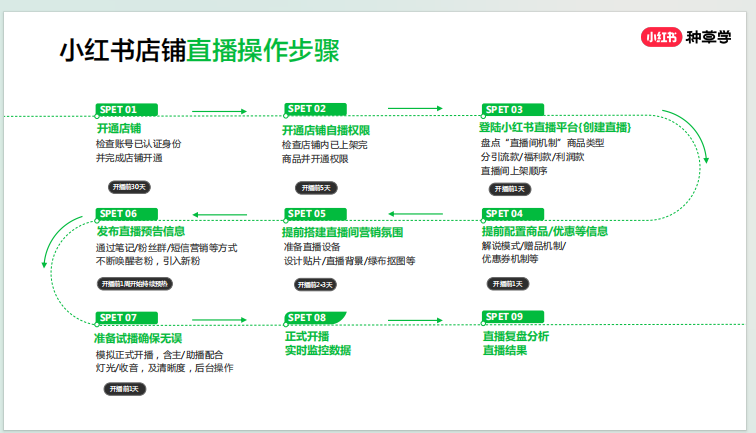Click the line 模拟正式开播，含主/助播配合

[x=159, y=355]
